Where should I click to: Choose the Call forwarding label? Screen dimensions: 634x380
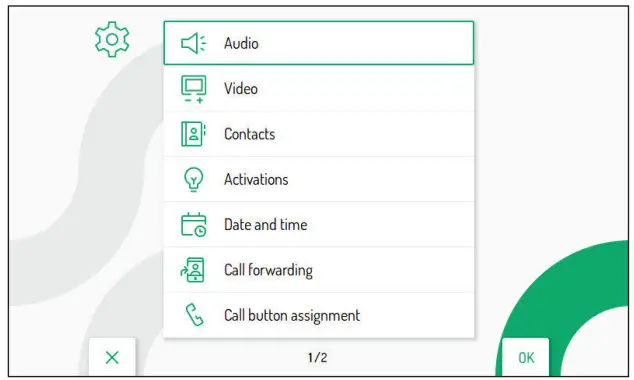click(x=268, y=270)
